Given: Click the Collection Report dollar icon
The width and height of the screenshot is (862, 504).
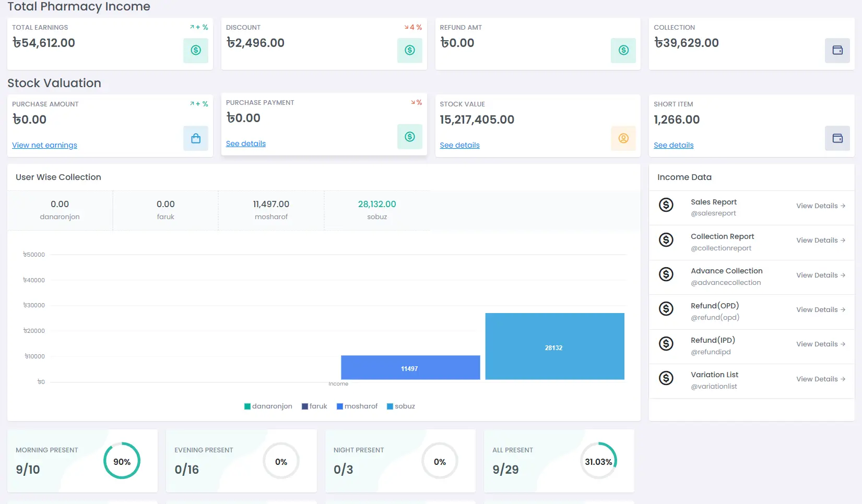Looking at the screenshot, I should pos(666,240).
